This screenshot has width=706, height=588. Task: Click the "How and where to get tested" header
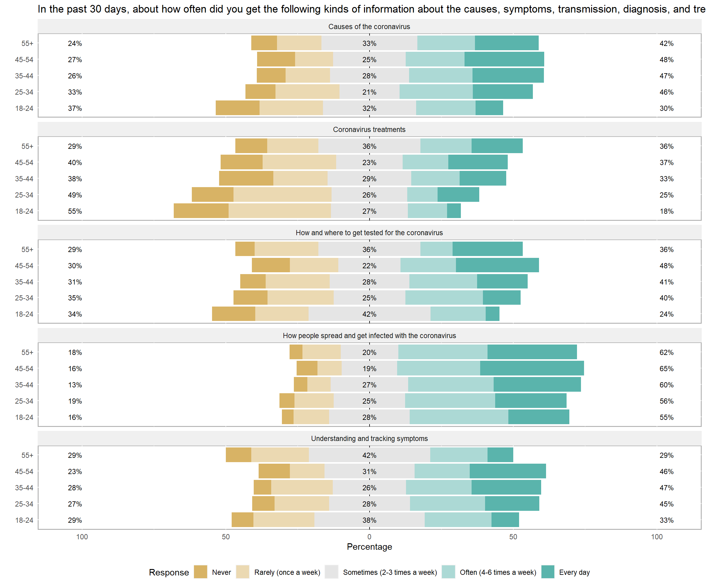369,232
